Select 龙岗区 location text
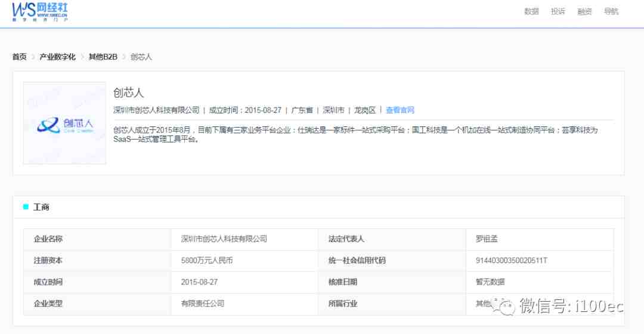This screenshot has height=334, width=644. click(x=365, y=110)
